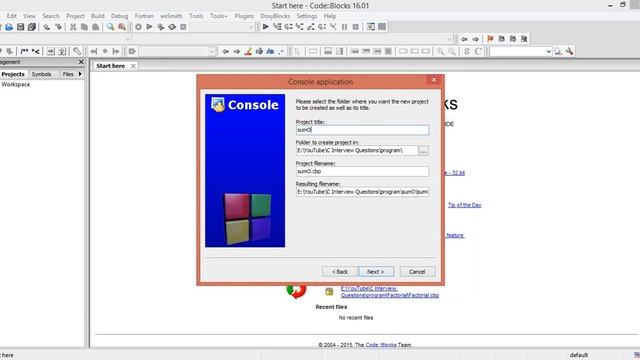Click the Next line debug icon
The height and width of the screenshot is (360, 640).
pyautogui.click(x=288, y=27)
